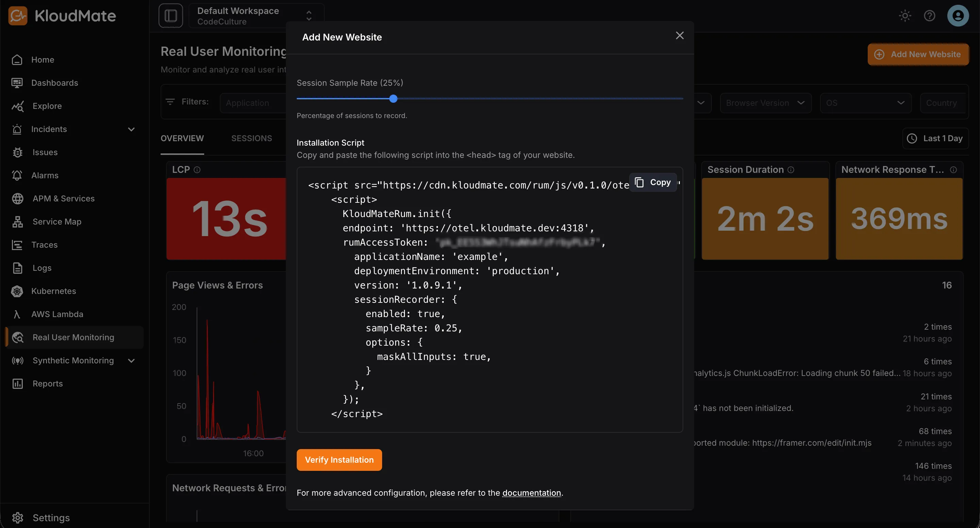Viewport: 980px width, 528px height.
Task: Open APM & Services globe icon
Action: pyautogui.click(x=17, y=199)
